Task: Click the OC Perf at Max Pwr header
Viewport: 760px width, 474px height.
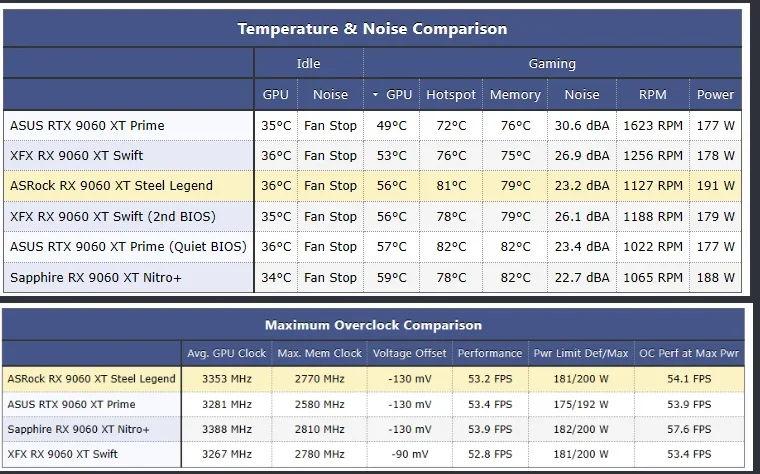Action: tap(689, 353)
